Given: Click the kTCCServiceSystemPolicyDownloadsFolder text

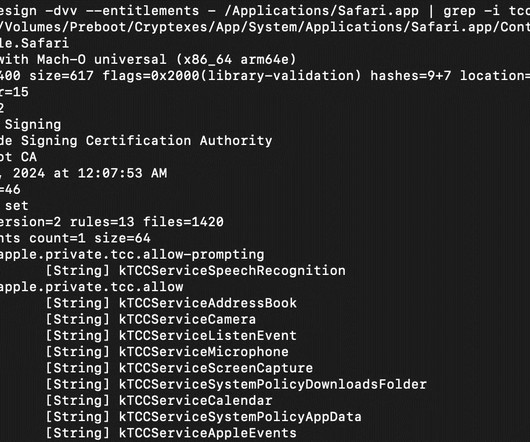Looking at the screenshot, I should coord(272,384).
